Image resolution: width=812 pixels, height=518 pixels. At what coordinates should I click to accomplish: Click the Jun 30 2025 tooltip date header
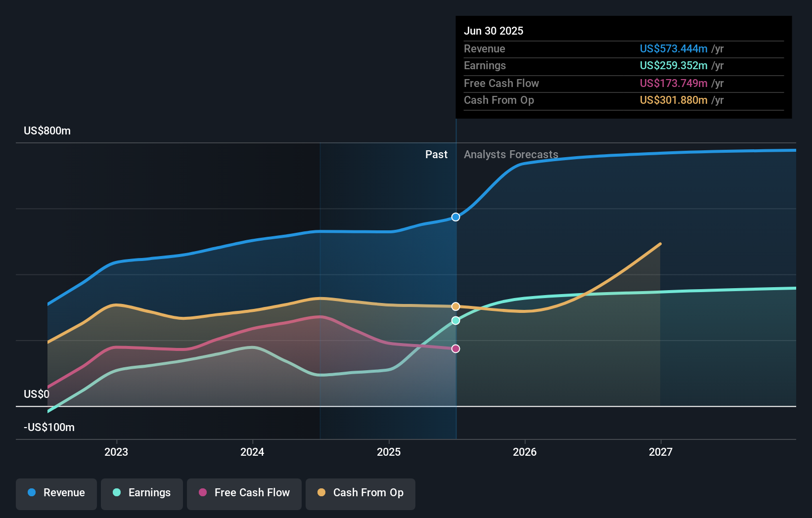click(x=494, y=31)
